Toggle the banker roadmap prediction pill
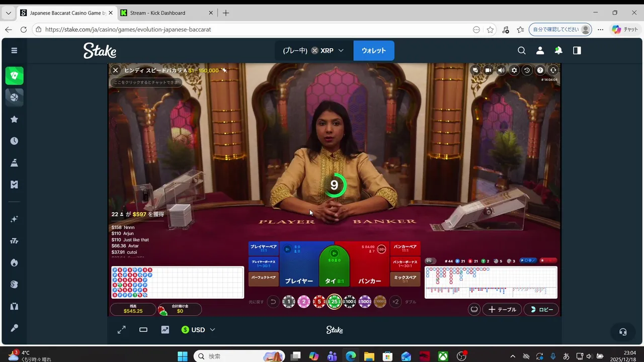The width and height of the screenshot is (644, 362). (548, 260)
